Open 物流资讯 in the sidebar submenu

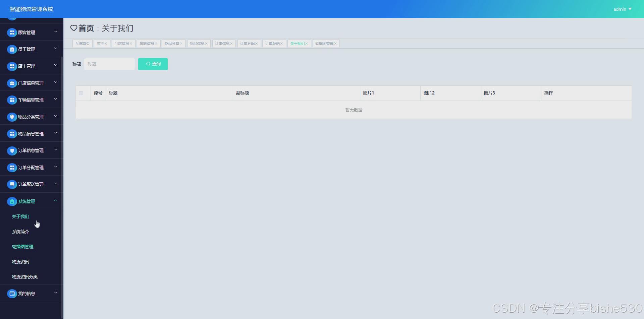[20, 262]
